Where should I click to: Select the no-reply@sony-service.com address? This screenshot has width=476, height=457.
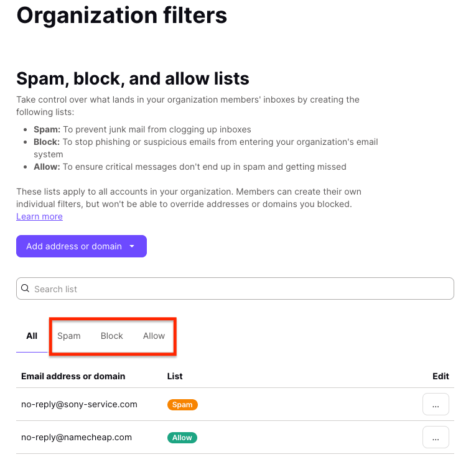click(79, 404)
